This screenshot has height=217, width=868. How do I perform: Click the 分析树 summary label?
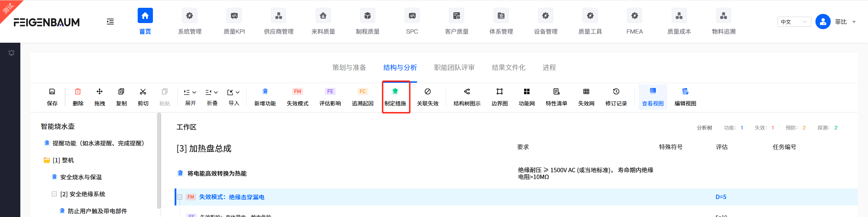click(x=704, y=128)
